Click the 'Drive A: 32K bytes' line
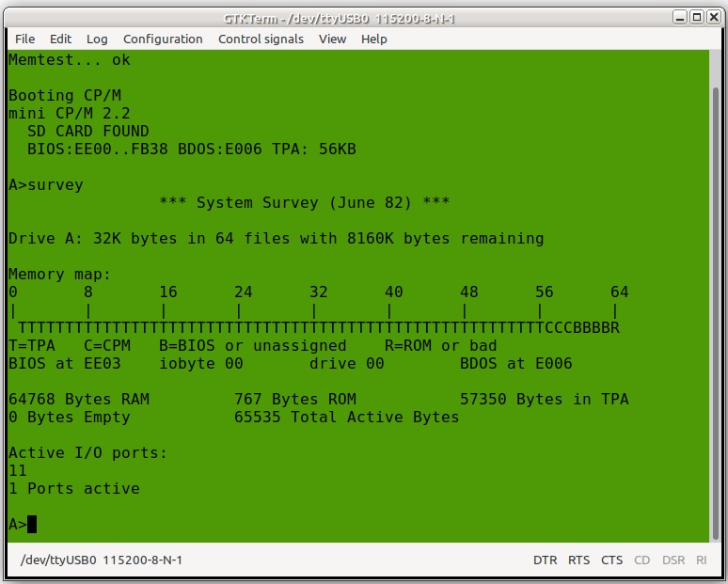This screenshot has height=584, width=728. pos(277,239)
